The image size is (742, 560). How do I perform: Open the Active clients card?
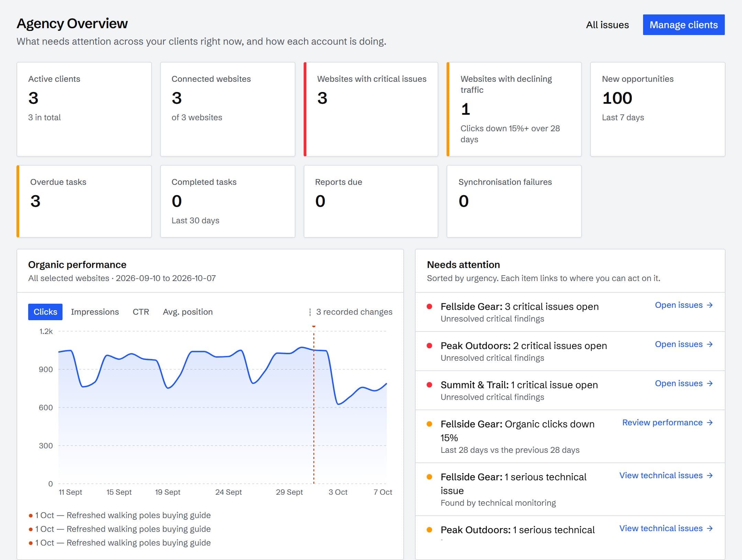tap(84, 109)
